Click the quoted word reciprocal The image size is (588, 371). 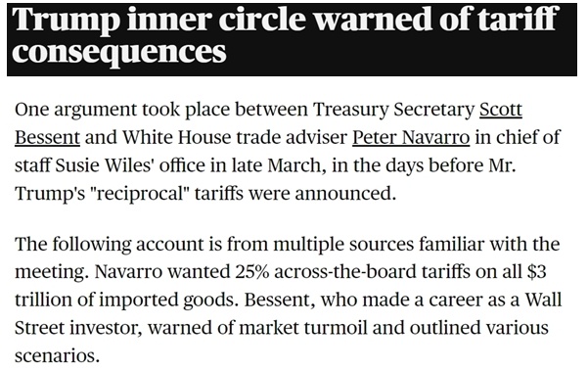coord(140,194)
